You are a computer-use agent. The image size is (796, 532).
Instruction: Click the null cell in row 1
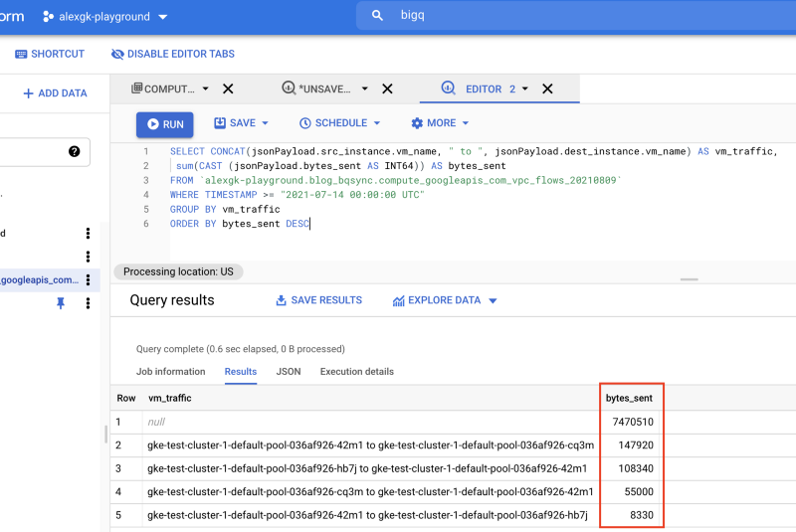coord(156,422)
